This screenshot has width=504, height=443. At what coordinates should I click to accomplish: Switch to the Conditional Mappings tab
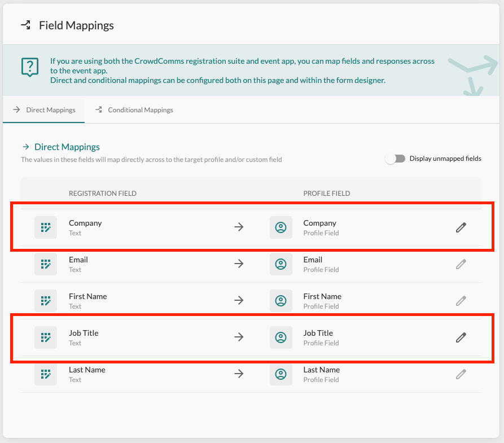click(x=134, y=110)
